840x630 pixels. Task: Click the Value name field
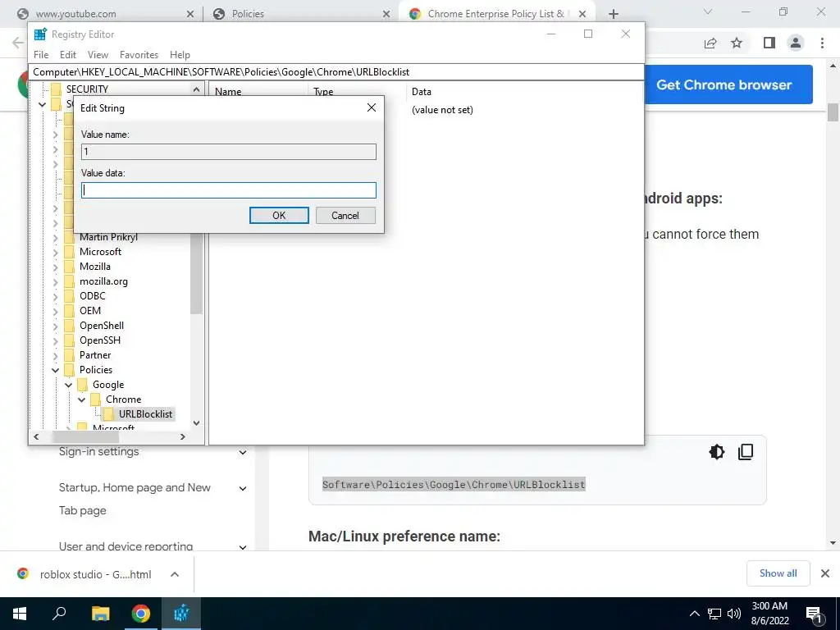(229, 152)
